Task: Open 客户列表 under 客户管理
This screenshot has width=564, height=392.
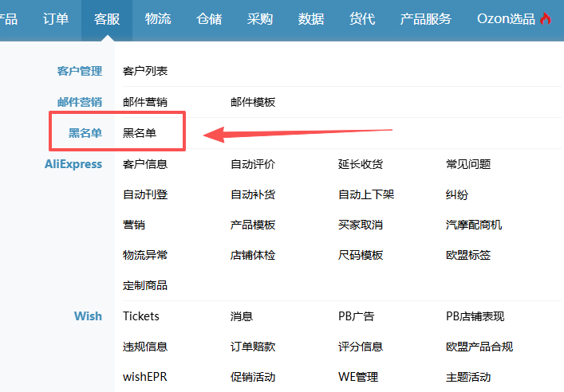Action: click(145, 71)
